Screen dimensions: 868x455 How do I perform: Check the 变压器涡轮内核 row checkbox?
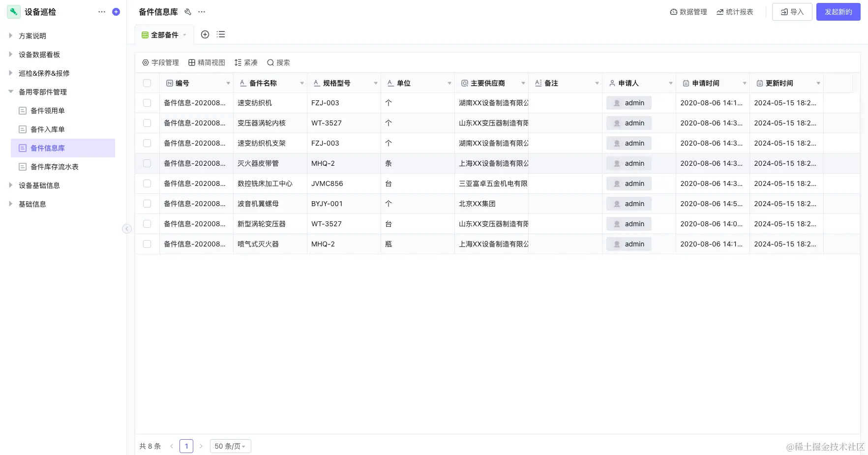pyautogui.click(x=147, y=123)
